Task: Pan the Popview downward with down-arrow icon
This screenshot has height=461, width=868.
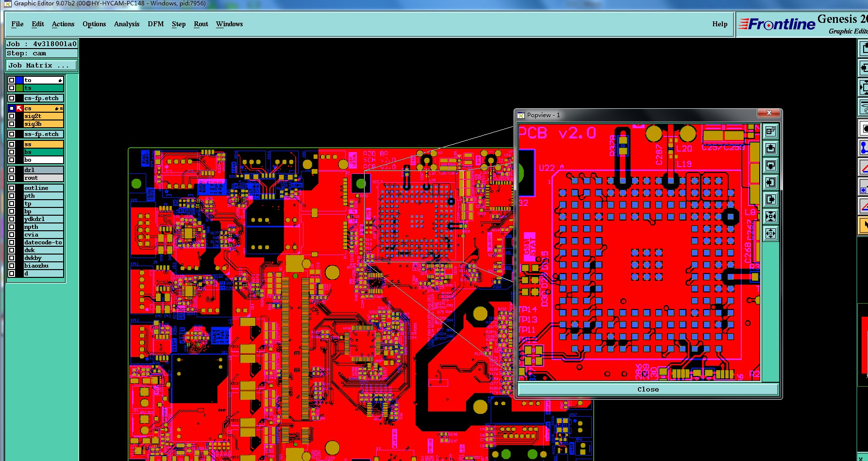Action: (x=770, y=165)
